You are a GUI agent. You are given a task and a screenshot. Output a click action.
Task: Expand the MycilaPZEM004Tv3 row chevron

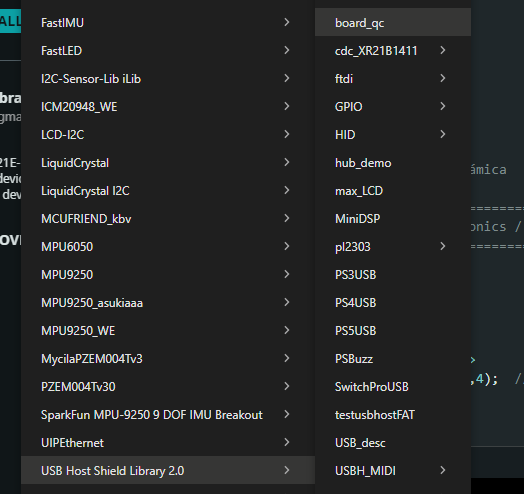(x=286, y=358)
